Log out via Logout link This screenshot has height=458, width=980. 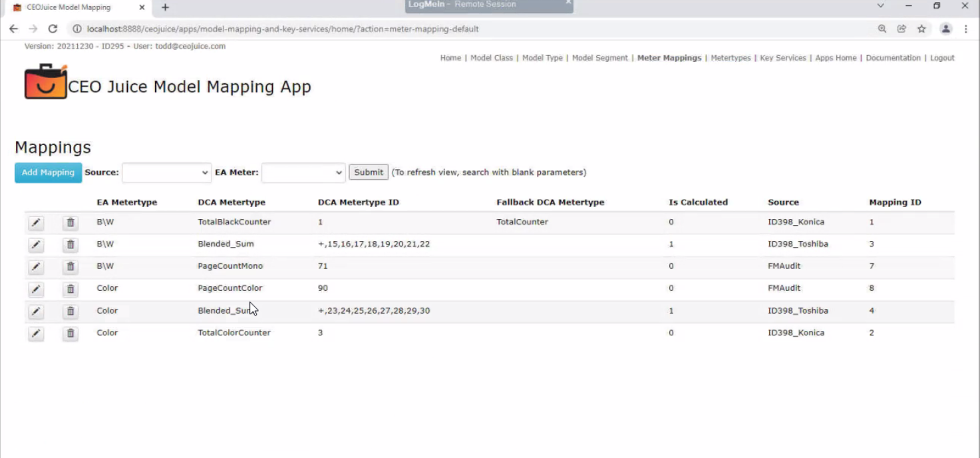coord(942,58)
